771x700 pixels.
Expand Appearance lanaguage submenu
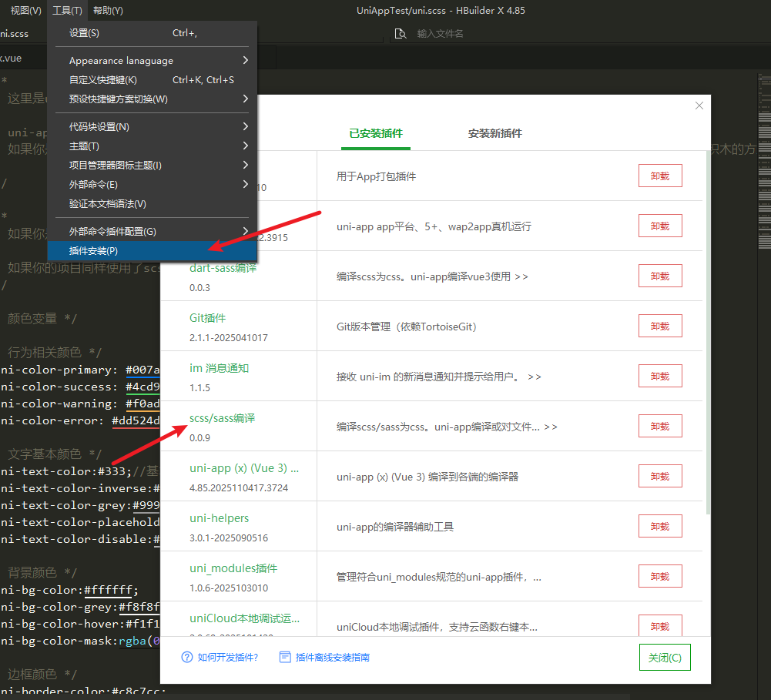click(x=152, y=61)
